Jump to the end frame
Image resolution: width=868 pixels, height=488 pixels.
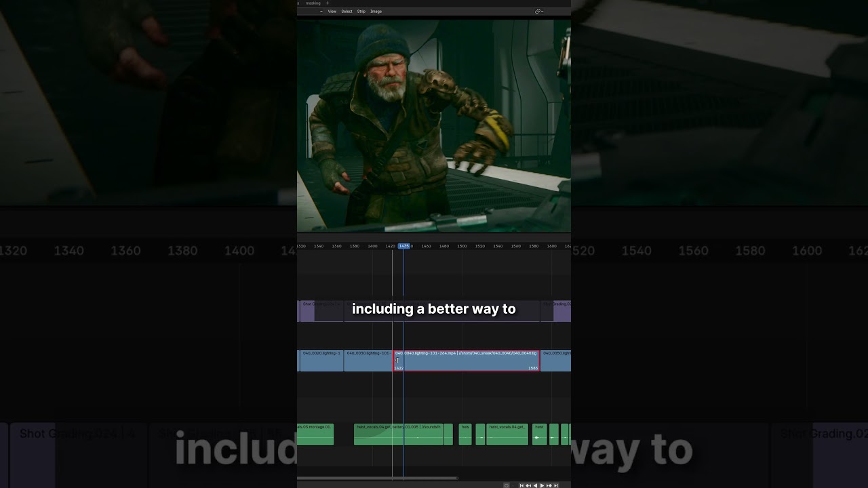tap(556, 485)
